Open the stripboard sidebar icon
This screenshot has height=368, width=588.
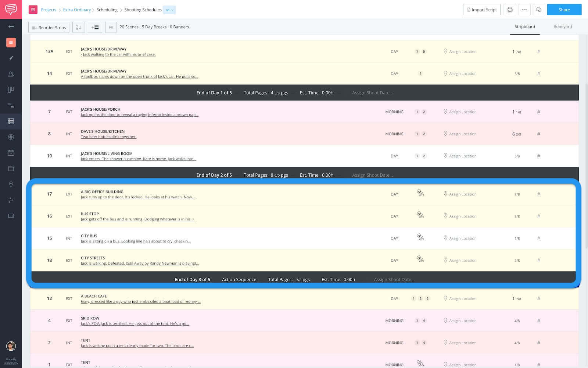click(11, 121)
